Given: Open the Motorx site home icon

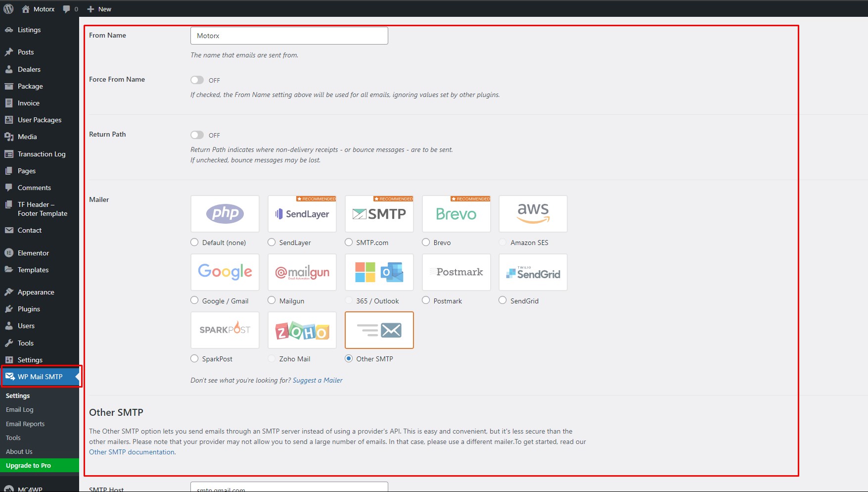Looking at the screenshot, I should pyautogui.click(x=26, y=9).
